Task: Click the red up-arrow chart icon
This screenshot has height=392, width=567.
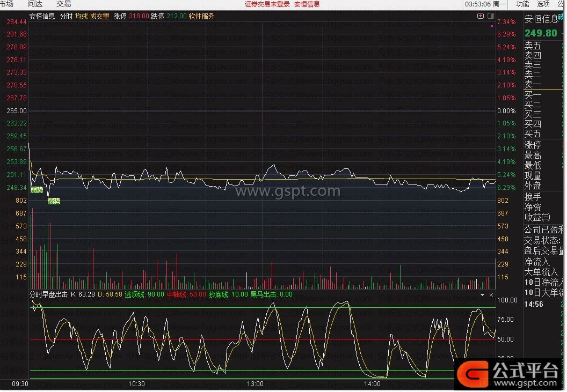Action: pos(481,16)
